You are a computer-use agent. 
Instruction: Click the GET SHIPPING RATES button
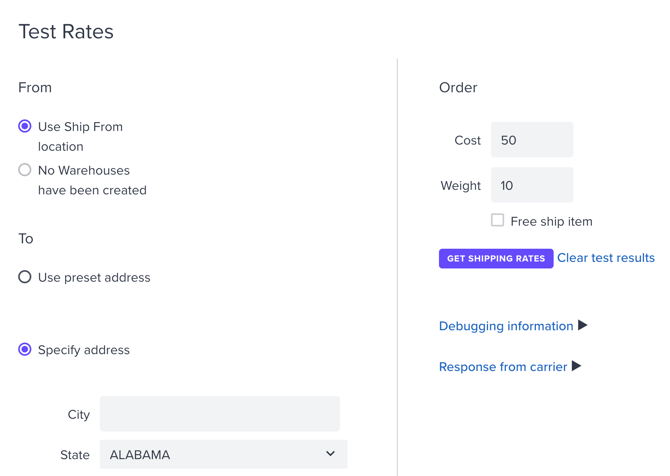[496, 259]
